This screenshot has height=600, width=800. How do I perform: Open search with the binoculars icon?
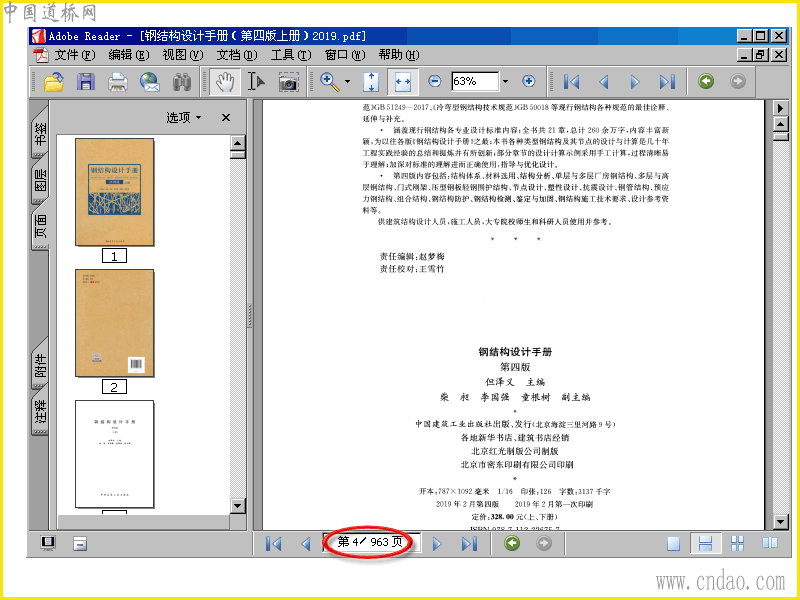coord(182,82)
